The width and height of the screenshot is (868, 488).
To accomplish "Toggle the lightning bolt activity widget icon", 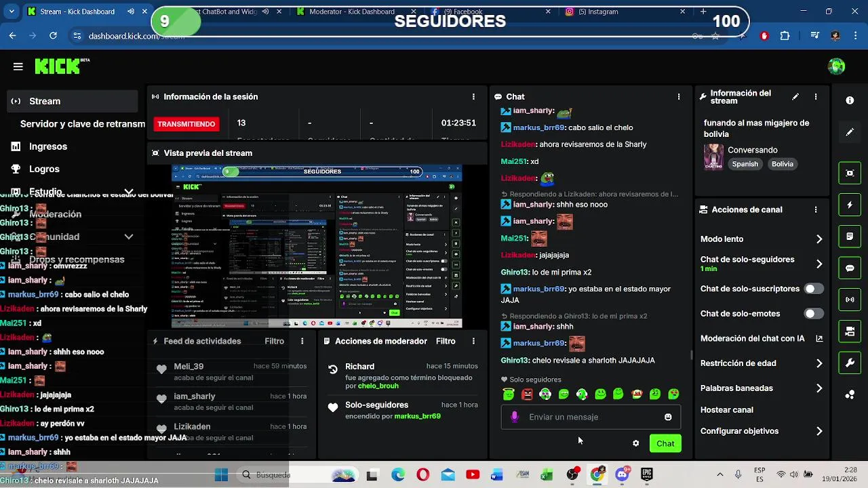I will coord(850,205).
